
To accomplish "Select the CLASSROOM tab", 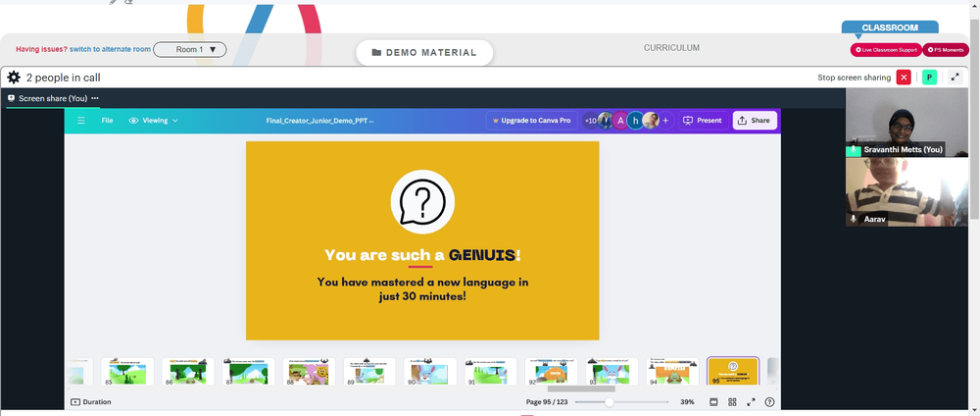I will point(890,27).
